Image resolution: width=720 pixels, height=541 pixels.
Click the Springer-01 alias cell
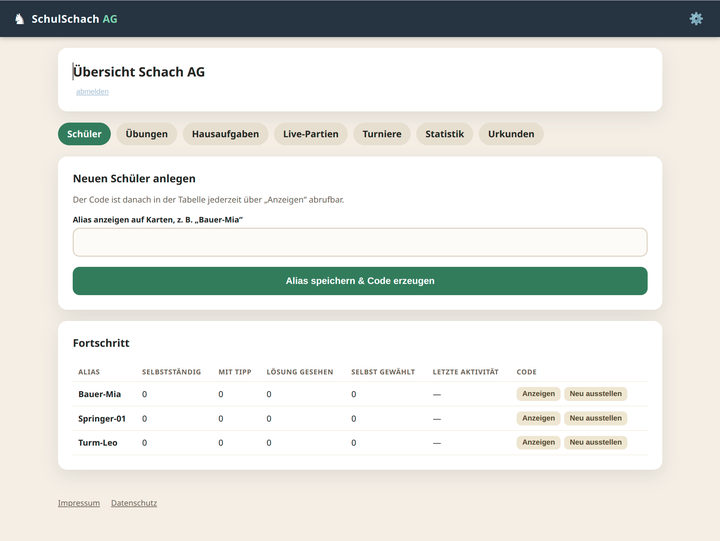coord(101,418)
